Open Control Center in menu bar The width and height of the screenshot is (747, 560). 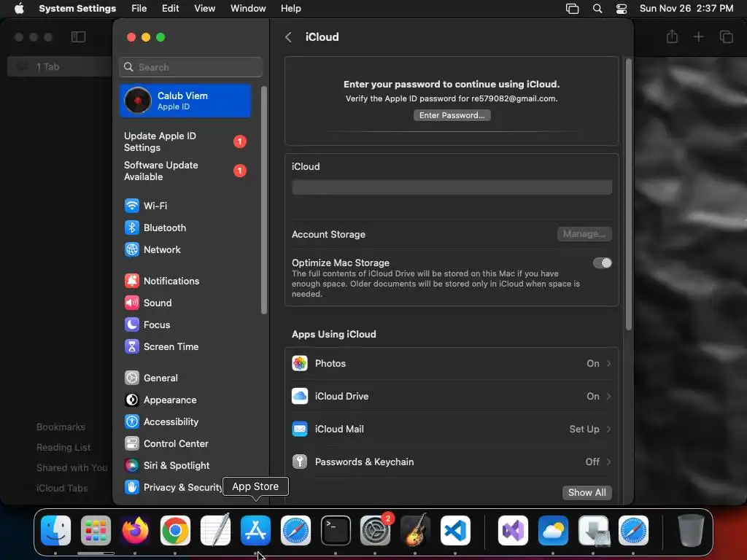[x=622, y=9]
